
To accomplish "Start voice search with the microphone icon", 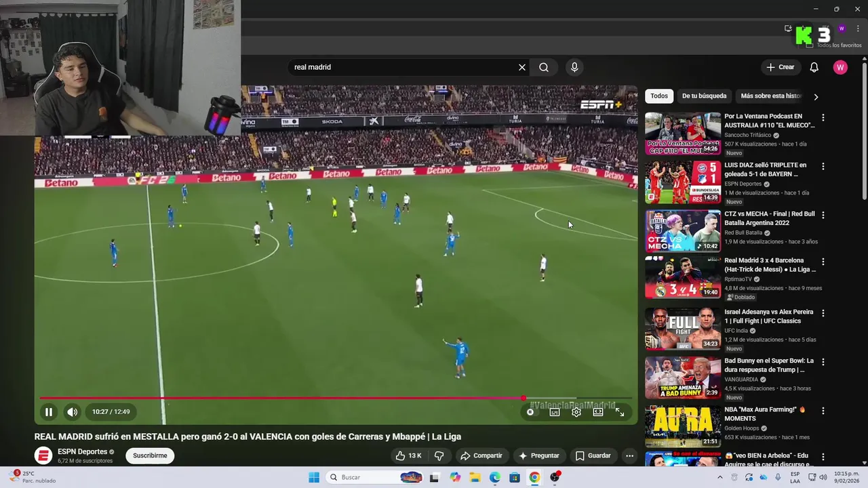I will click(x=574, y=67).
